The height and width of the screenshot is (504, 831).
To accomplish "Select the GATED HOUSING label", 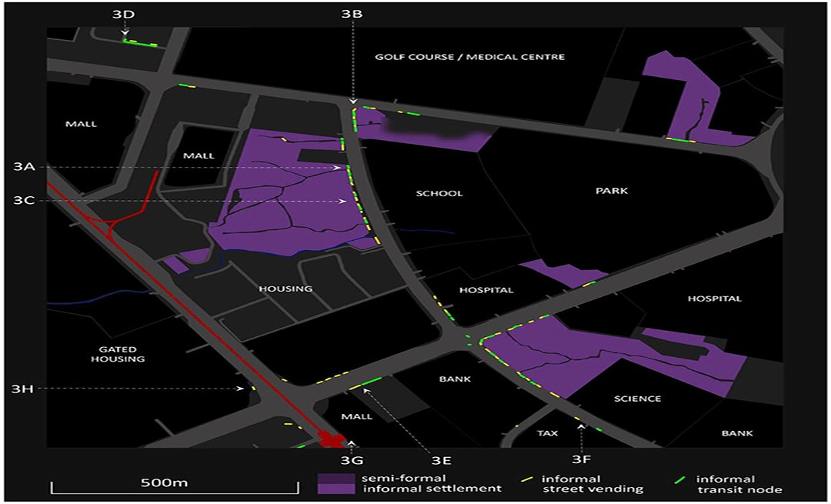I will click(117, 354).
